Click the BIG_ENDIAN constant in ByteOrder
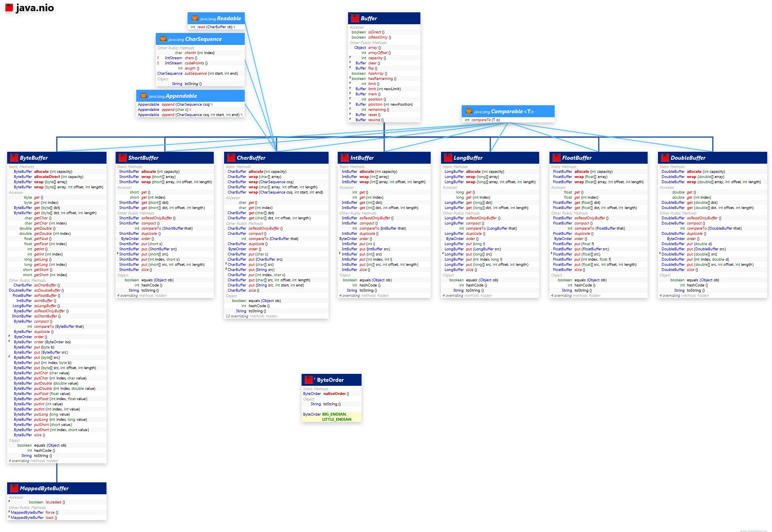This screenshot has height=532, width=772. click(x=334, y=414)
